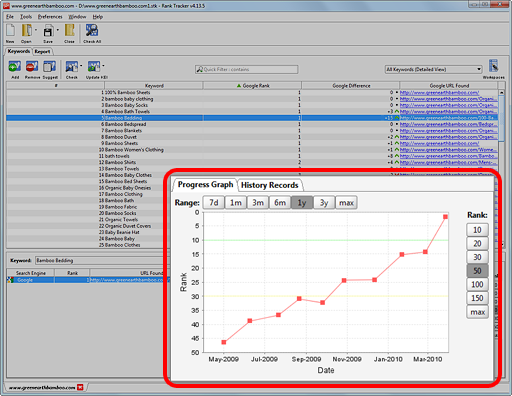Set graph range to 3m

coord(258,203)
